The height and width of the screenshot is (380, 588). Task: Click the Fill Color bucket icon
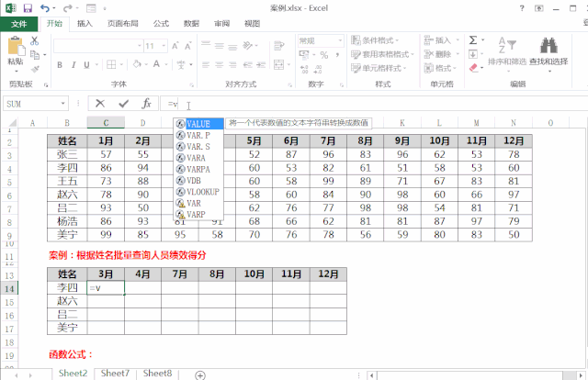pos(137,64)
